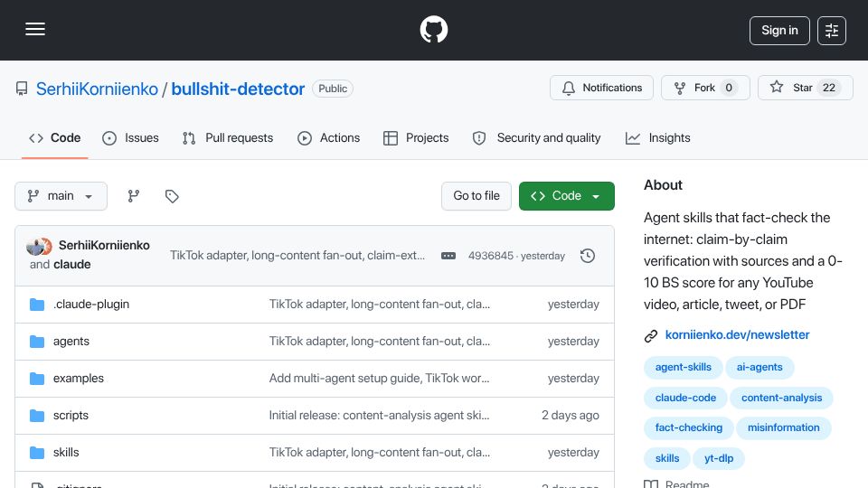Open commit message in examples row

(x=379, y=379)
